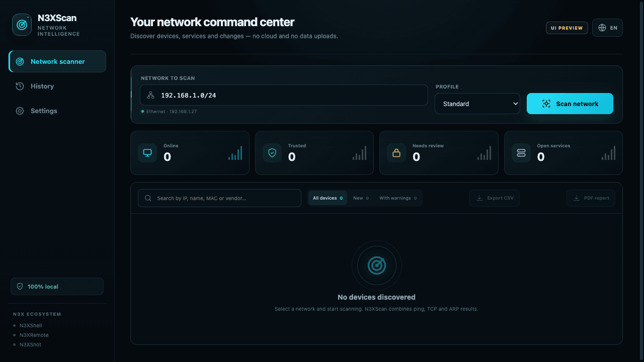Open the N3XRemote ecosystem link
Image resolution: width=644 pixels, height=362 pixels.
click(x=34, y=335)
